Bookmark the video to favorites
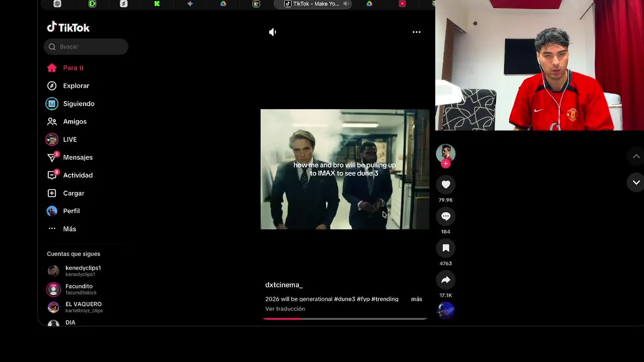The image size is (644, 362). click(446, 248)
